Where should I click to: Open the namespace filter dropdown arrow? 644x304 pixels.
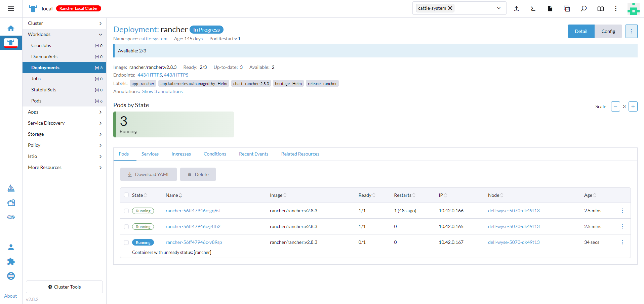[x=498, y=8]
